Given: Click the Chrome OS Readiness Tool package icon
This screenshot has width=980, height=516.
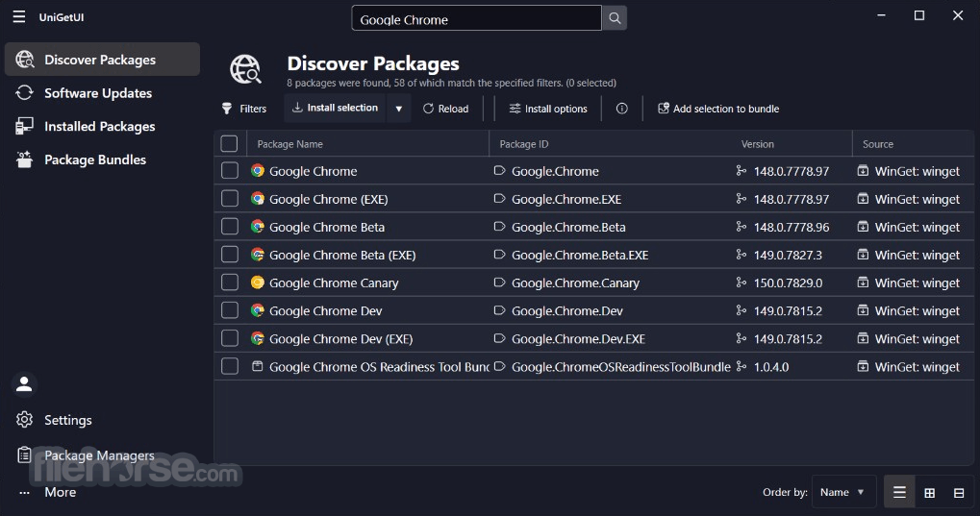Looking at the screenshot, I should coord(257,366).
